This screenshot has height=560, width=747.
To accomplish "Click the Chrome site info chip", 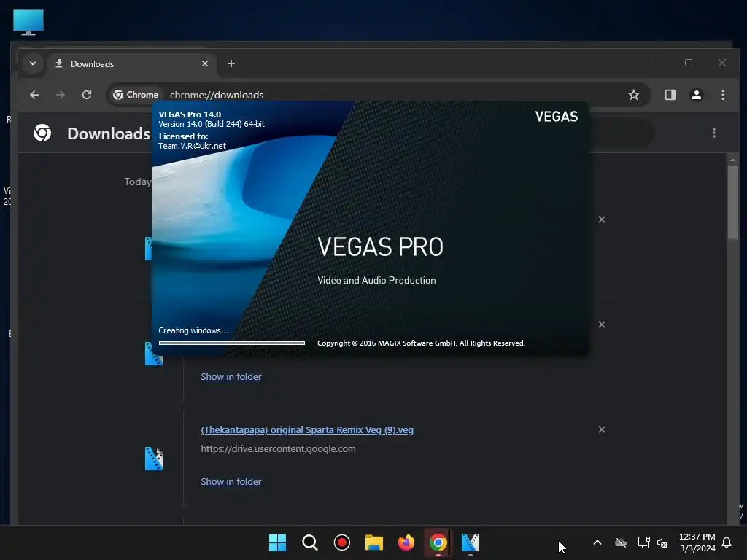I will 136,95.
